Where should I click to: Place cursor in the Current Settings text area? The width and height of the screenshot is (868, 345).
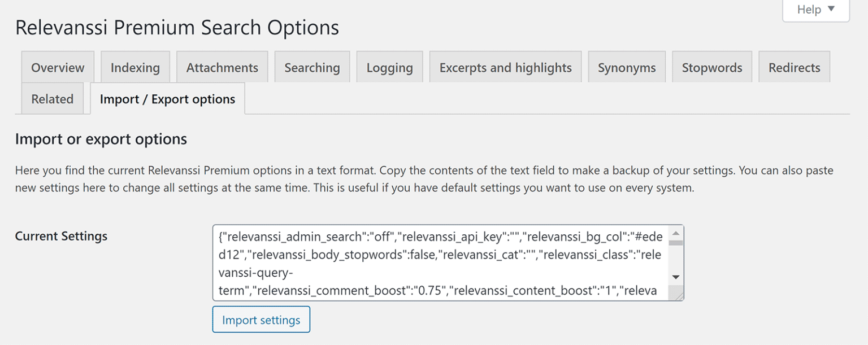tap(441, 263)
